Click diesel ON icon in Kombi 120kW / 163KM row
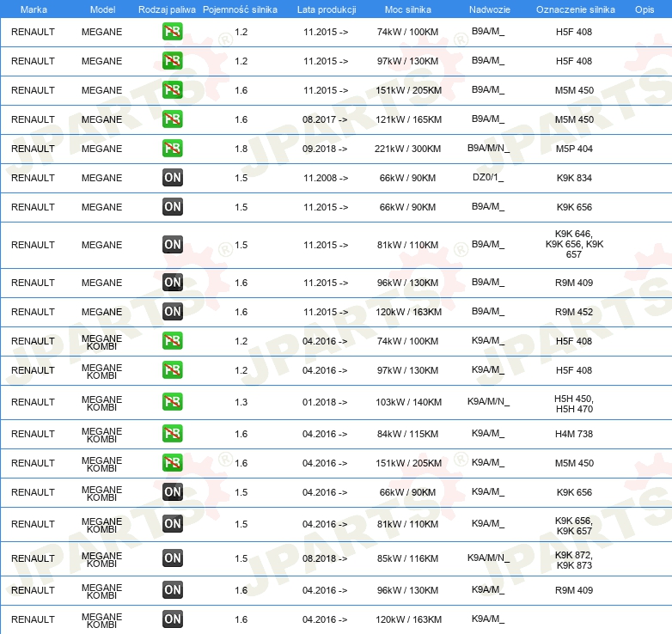Image resolution: width=672 pixels, height=634 pixels. coord(172,619)
